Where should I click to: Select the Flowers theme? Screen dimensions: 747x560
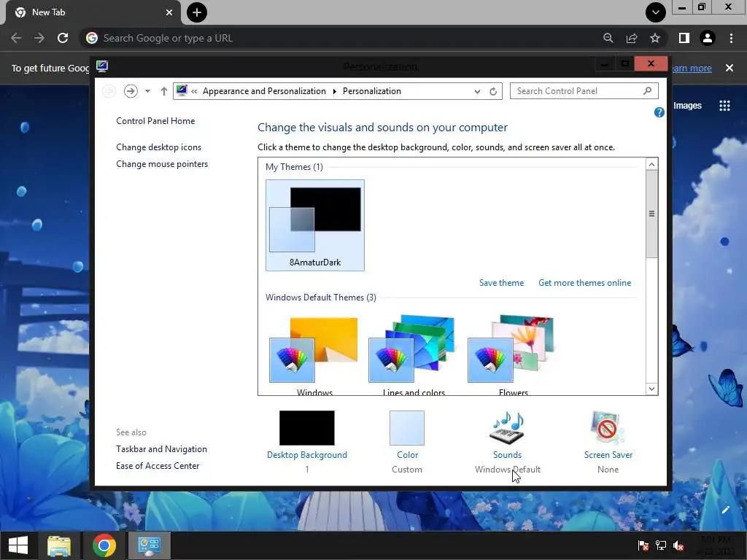tap(513, 355)
